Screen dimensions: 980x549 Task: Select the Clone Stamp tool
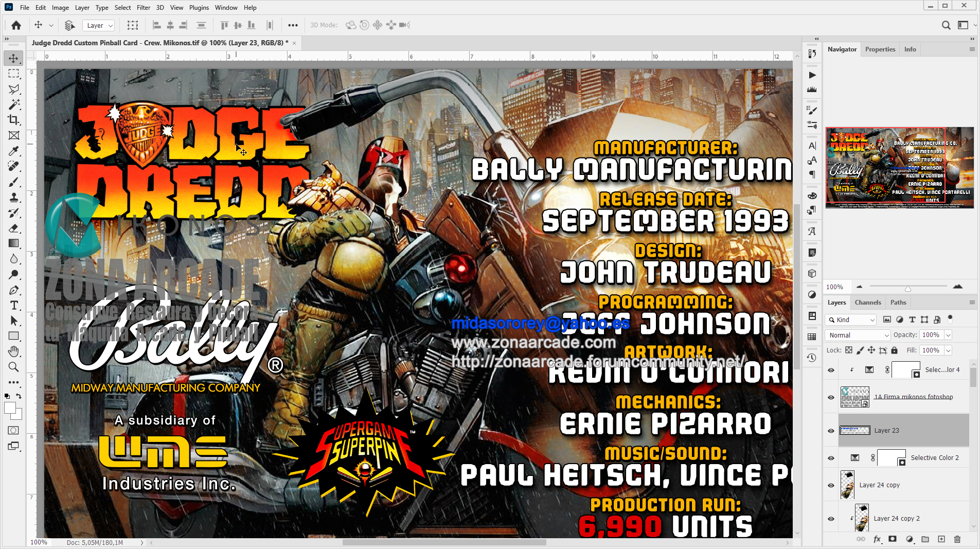[14, 197]
